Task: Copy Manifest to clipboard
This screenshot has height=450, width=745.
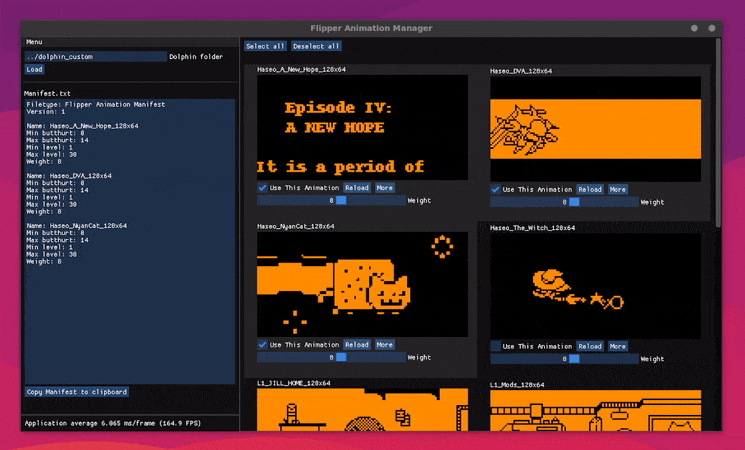Action: point(77,392)
